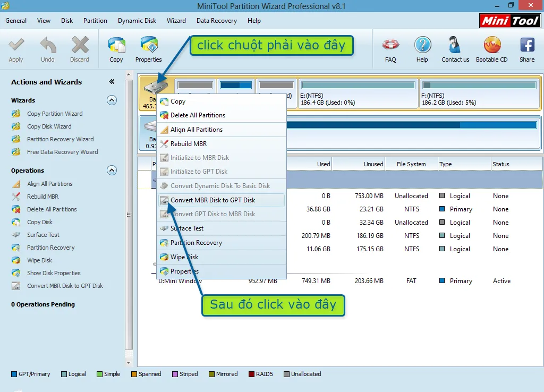
Task: Click the Copy Disk Wizard icon
Action: point(16,126)
